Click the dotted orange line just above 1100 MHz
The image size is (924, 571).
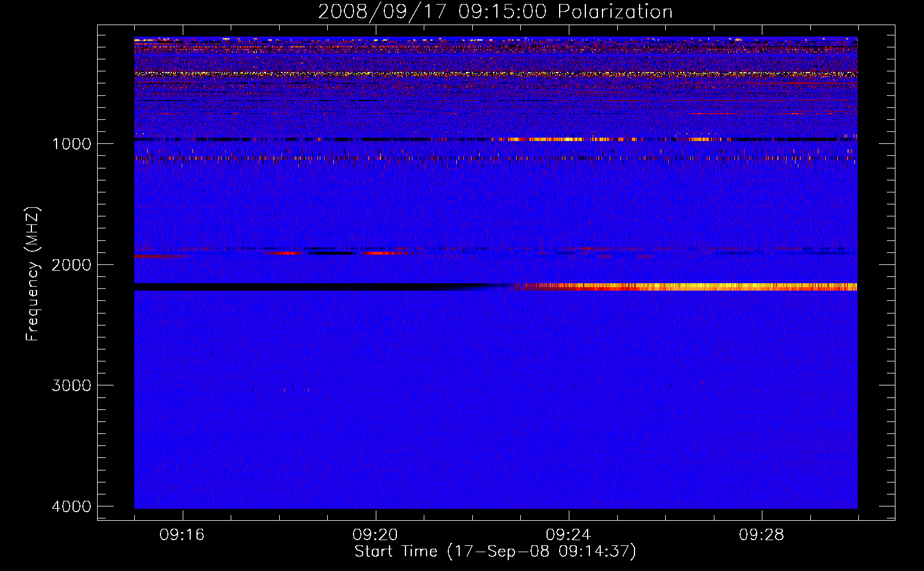(x=343, y=158)
